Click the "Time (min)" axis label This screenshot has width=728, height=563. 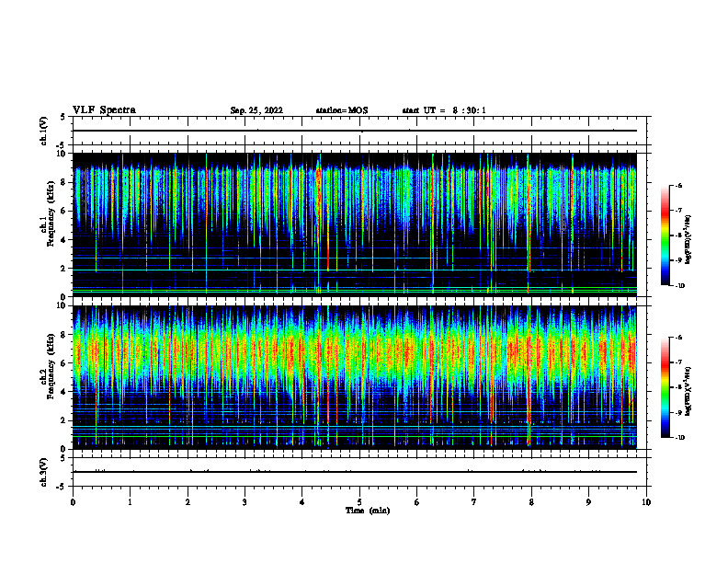368,511
